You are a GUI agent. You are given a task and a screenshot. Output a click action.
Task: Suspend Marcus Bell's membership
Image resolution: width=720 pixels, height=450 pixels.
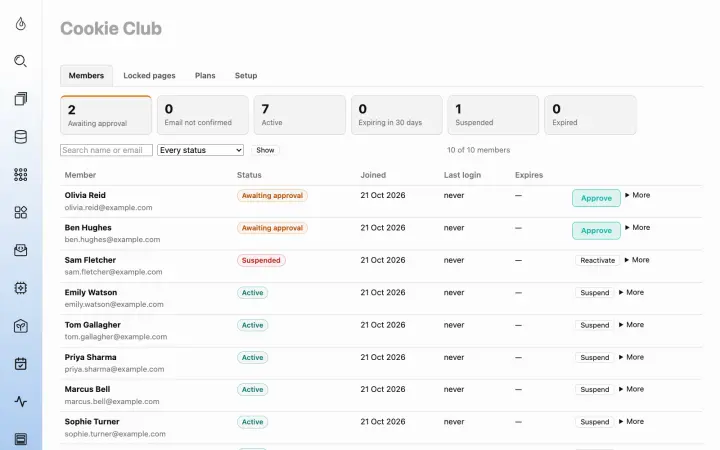coord(595,389)
